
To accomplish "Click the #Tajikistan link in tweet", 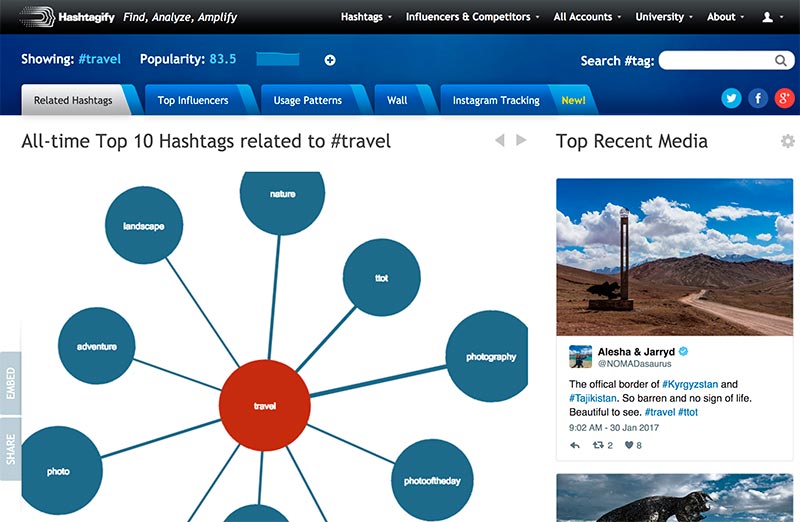I will pyautogui.click(x=593, y=398).
